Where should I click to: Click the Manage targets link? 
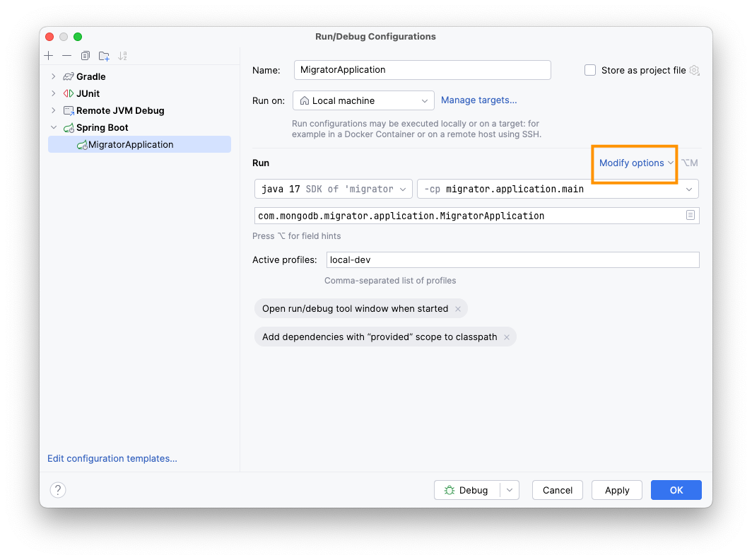coord(478,100)
